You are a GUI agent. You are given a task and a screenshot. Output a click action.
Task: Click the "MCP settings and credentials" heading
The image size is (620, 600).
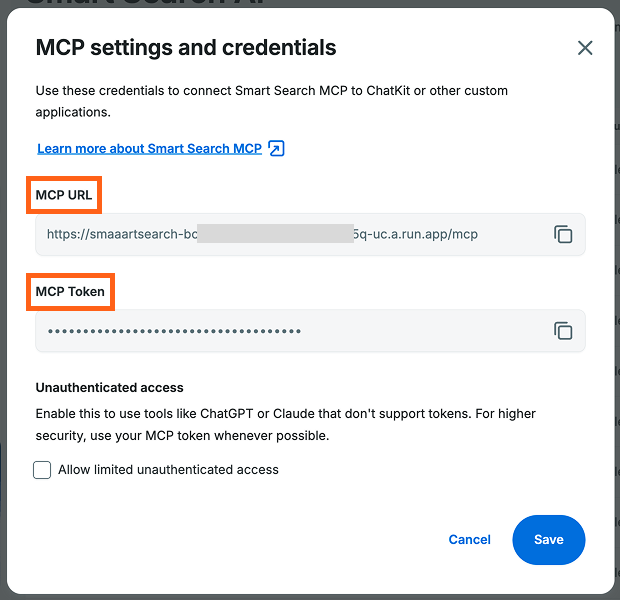[186, 47]
